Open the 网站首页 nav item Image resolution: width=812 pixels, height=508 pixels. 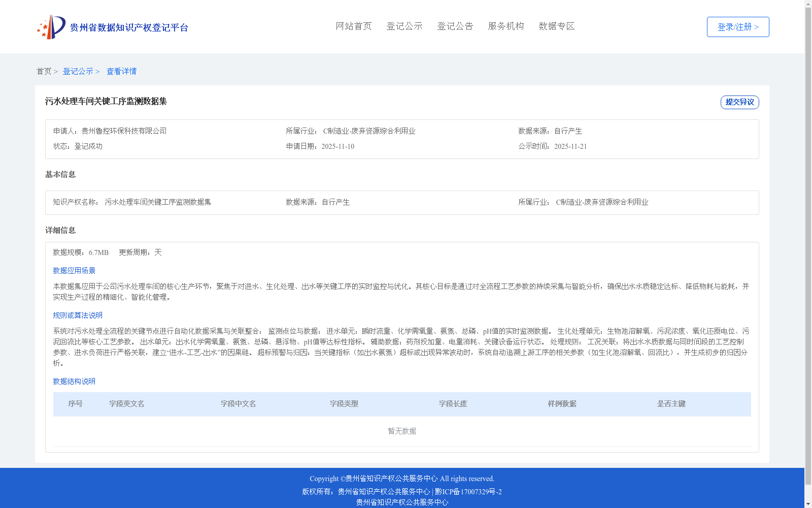click(x=354, y=26)
